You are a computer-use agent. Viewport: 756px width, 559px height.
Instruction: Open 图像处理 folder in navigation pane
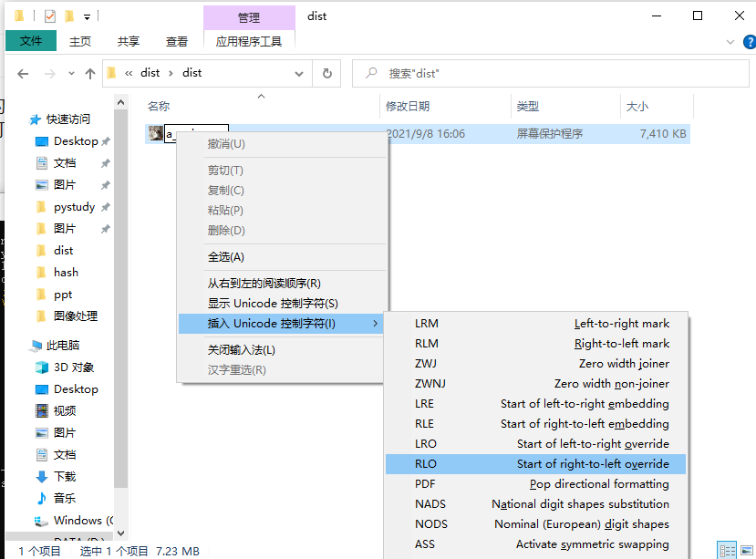pyautogui.click(x=75, y=316)
